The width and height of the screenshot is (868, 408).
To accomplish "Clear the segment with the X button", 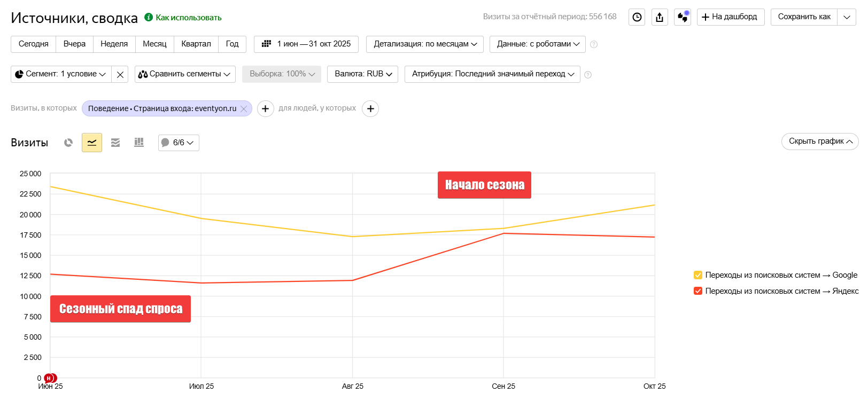I will 120,74.
